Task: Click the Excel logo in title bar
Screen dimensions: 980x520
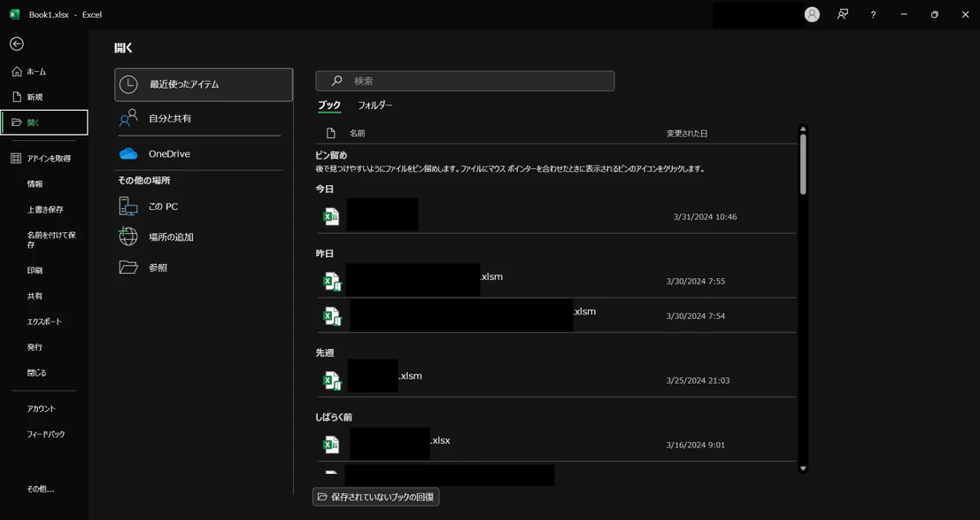Action: [x=14, y=14]
